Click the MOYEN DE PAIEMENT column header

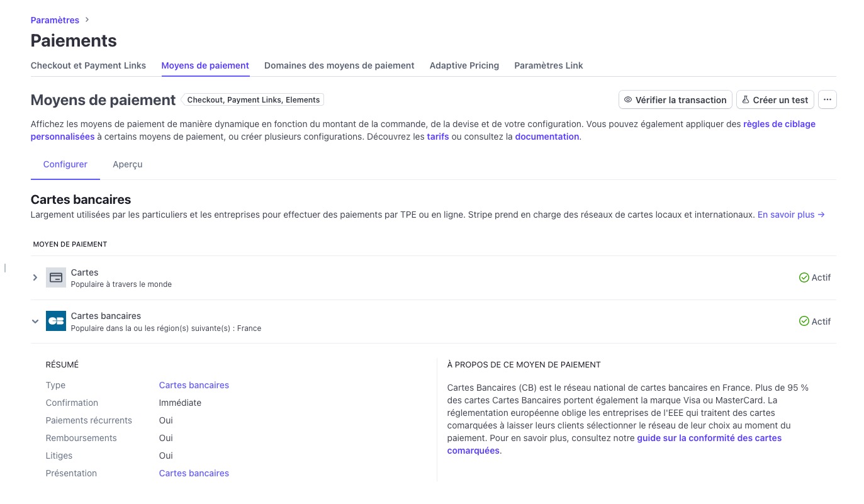click(70, 244)
